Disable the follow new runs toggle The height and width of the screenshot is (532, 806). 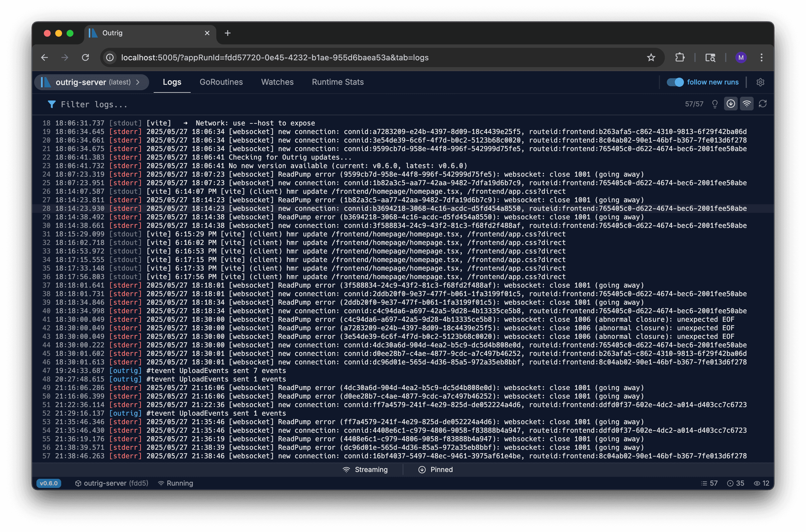pyautogui.click(x=675, y=82)
